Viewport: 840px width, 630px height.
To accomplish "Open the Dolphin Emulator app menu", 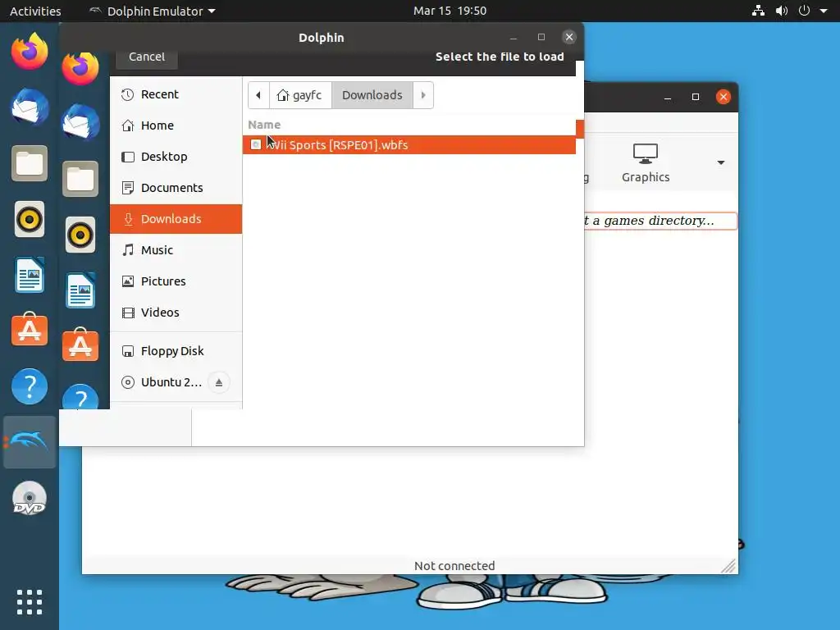I will 152,11.
